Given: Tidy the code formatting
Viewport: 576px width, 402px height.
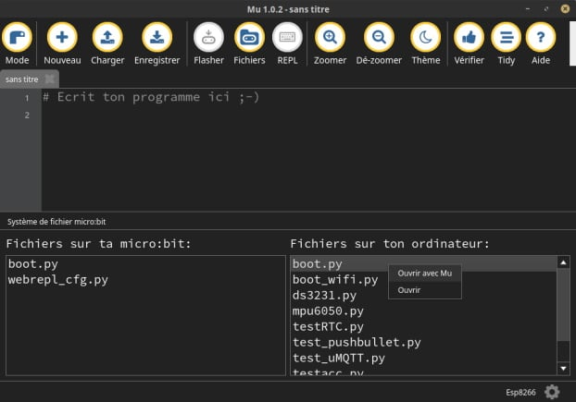Looking at the screenshot, I should [506, 37].
